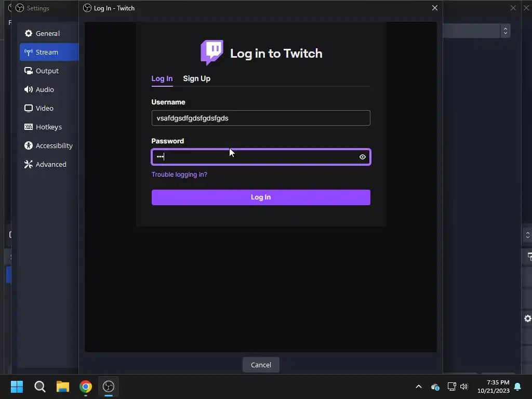Open the General settings section
The height and width of the screenshot is (399, 532).
[x=49, y=33]
